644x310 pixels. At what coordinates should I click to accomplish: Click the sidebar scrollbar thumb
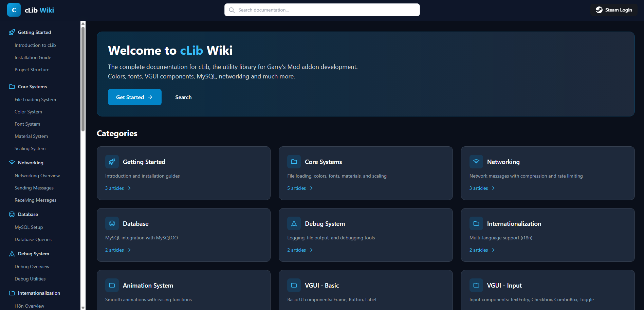point(83,79)
